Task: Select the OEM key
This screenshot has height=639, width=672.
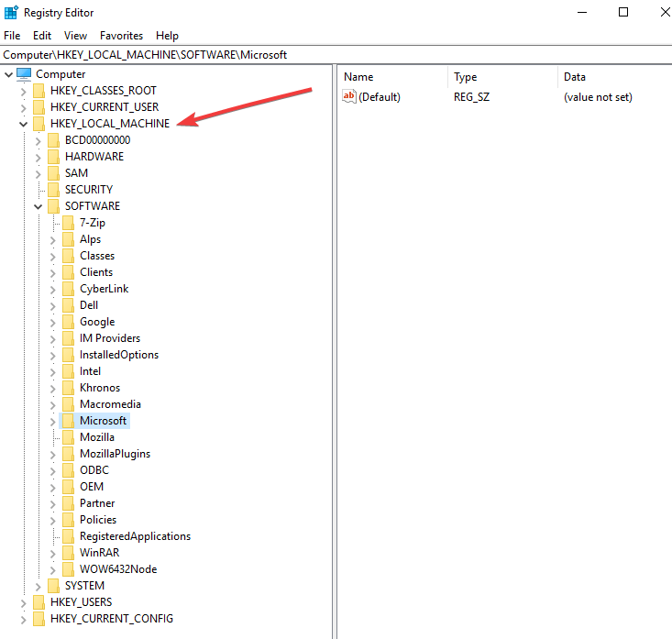Action: (92, 487)
